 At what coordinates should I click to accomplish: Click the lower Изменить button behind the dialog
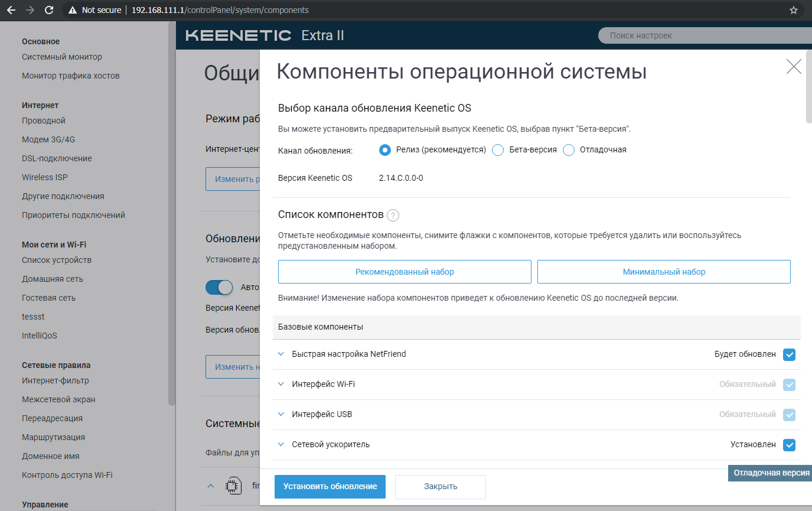[x=233, y=367]
